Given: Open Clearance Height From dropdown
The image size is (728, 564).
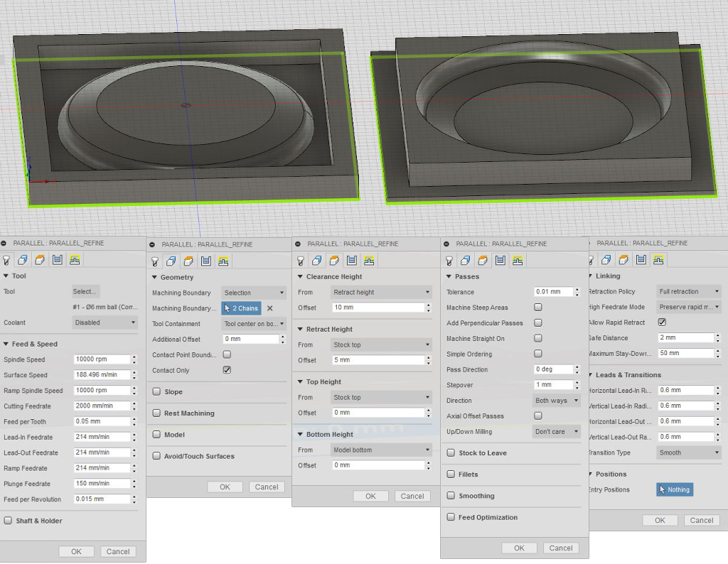Looking at the screenshot, I should pyautogui.click(x=381, y=293).
